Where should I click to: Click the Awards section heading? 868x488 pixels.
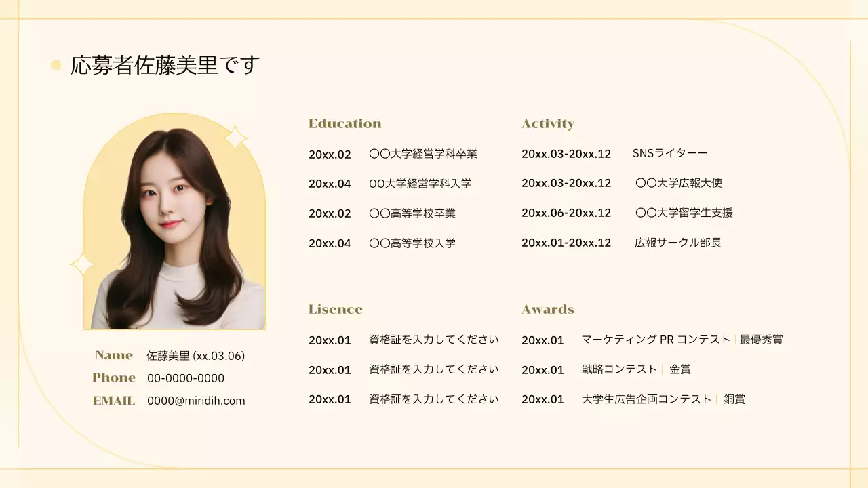(x=547, y=309)
